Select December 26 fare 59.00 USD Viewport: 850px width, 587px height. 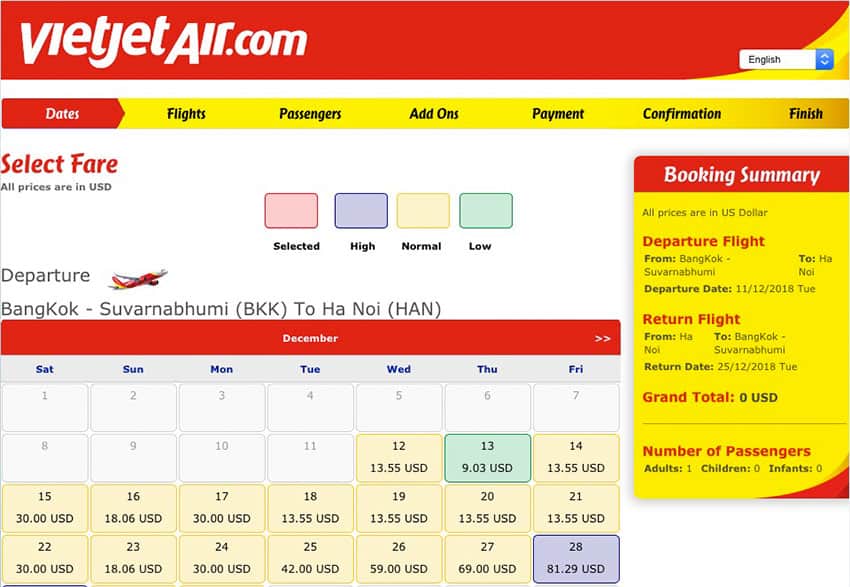399,558
